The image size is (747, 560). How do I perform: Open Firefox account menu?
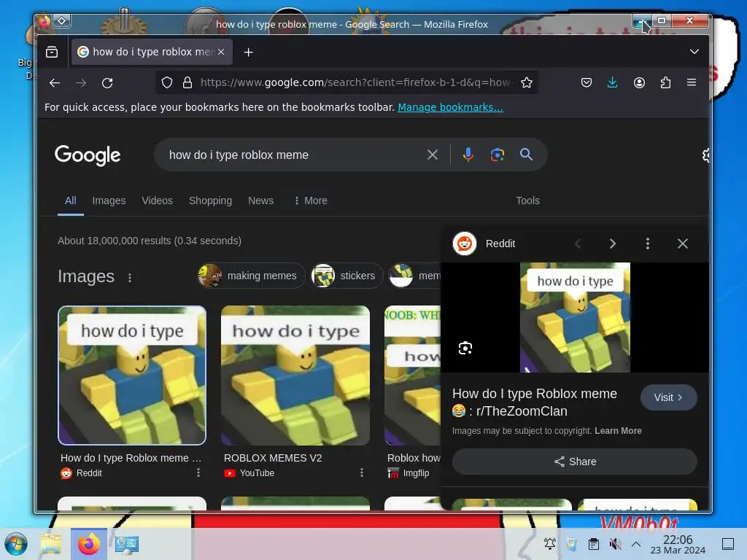click(639, 83)
